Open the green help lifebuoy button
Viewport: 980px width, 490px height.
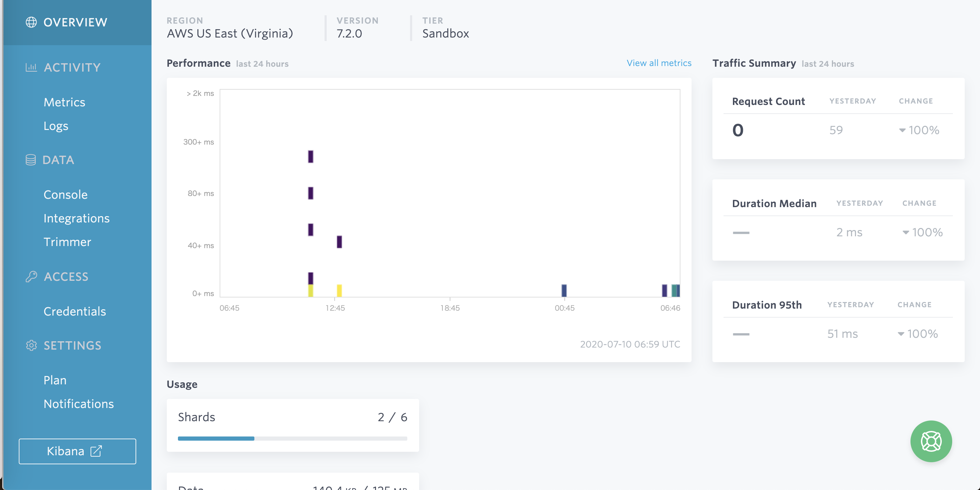(x=931, y=441)
